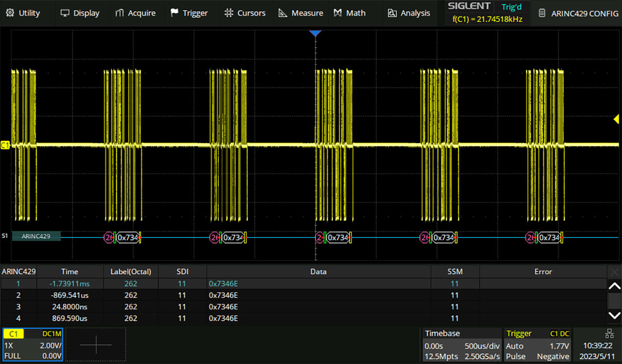Click the network connection icon in bottom corner
Screen dimensions: 622x364
609,333
